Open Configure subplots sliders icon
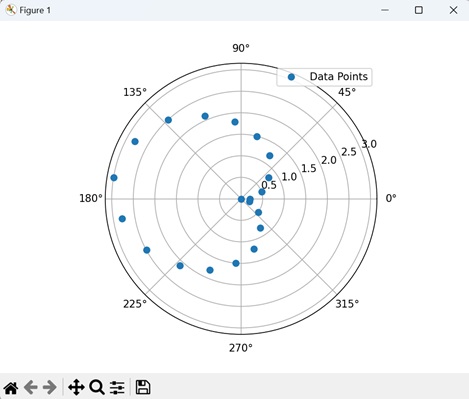Viewport: 469px width, 399px height. click(117, 388)
